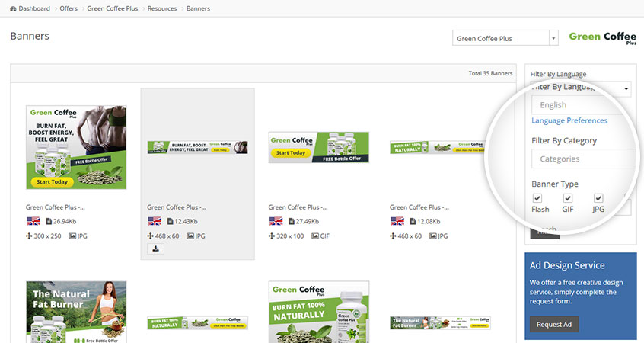Click the image icon beside GIF format
Viewport: 644px width, 343px height.
tap(315, 236)
